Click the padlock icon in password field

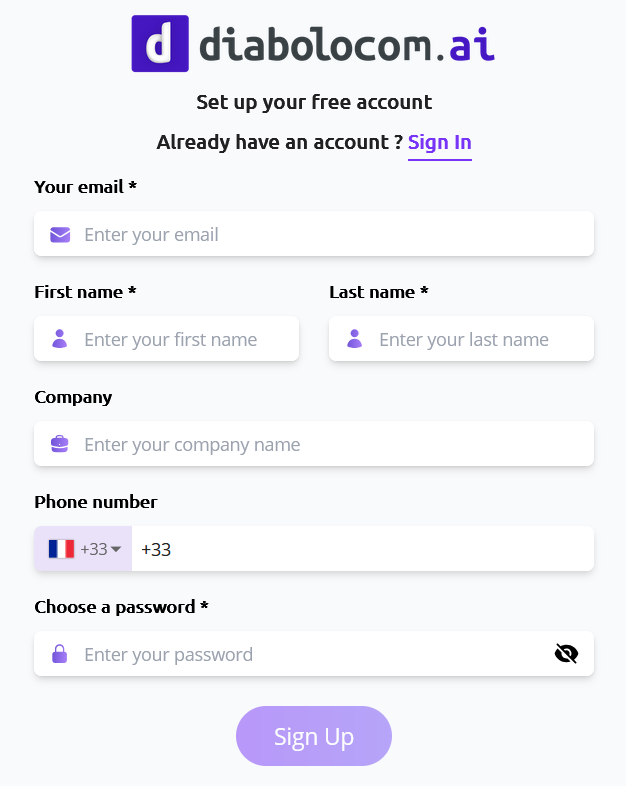click(60, 654)
